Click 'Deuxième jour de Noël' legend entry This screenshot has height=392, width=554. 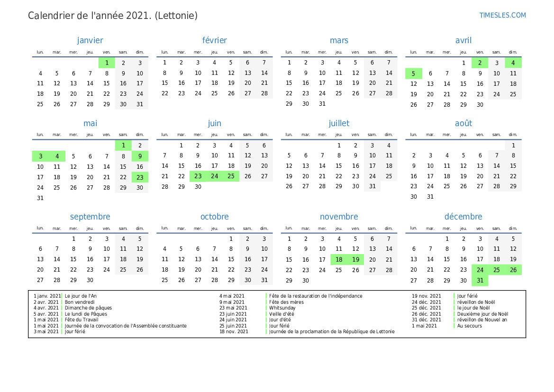(x=482, y=314)
